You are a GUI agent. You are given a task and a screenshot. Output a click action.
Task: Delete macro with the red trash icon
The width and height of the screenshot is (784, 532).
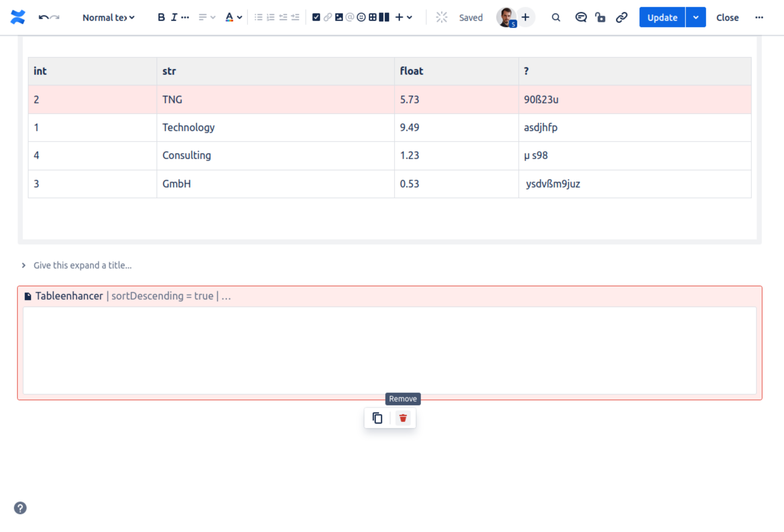tap(403, 418)
